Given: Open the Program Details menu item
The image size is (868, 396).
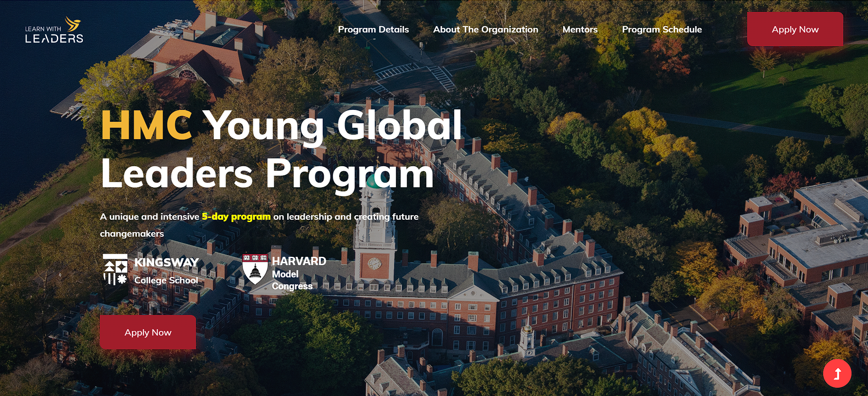Looking at the screenshot, I should [373, 29].
